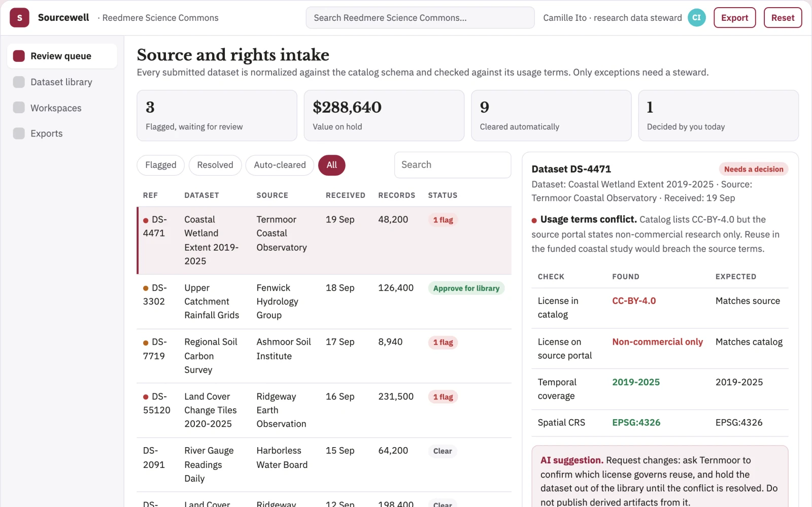The height and width of the screenshot is (507, 812).
Task: Open the Workspaces section
Action: [62, 108]
